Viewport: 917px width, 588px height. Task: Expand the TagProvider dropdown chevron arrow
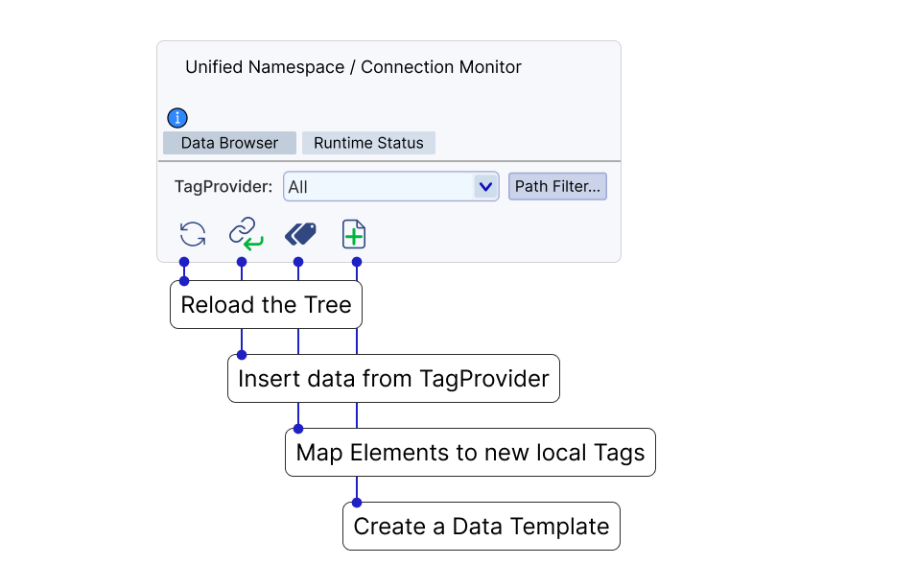click(486, 186)
